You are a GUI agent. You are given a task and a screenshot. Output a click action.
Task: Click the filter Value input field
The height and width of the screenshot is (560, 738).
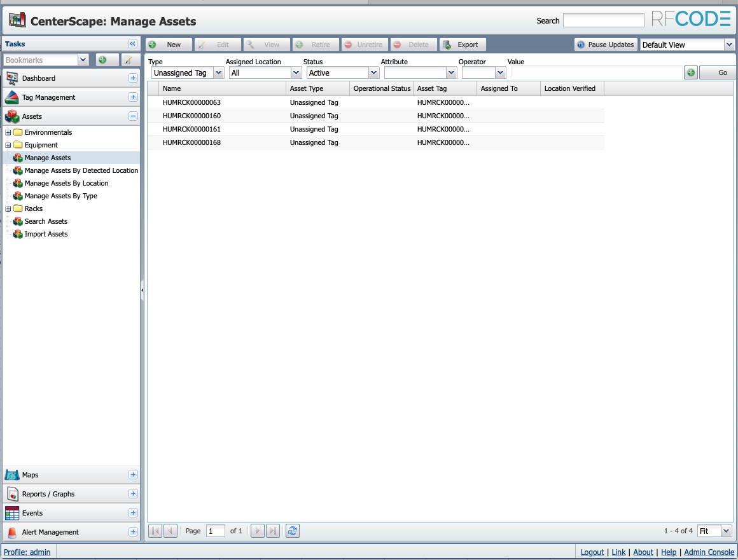click(x=596, y=72)
